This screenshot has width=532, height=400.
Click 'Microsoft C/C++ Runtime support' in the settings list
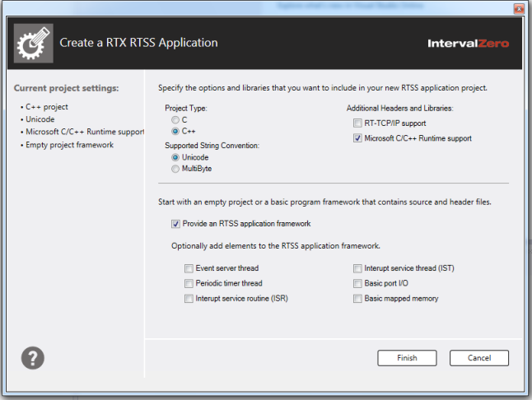tap(85, 132)
